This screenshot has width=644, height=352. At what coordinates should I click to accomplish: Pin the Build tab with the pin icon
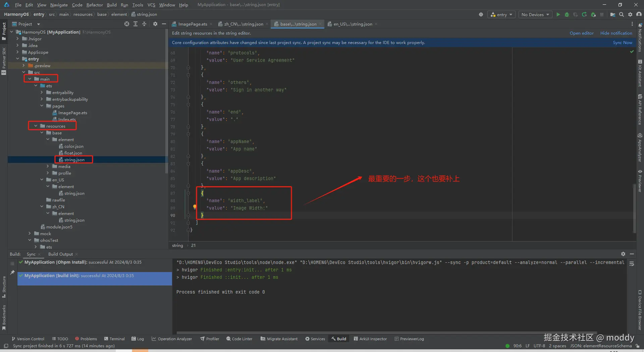(x=12, y=272)
